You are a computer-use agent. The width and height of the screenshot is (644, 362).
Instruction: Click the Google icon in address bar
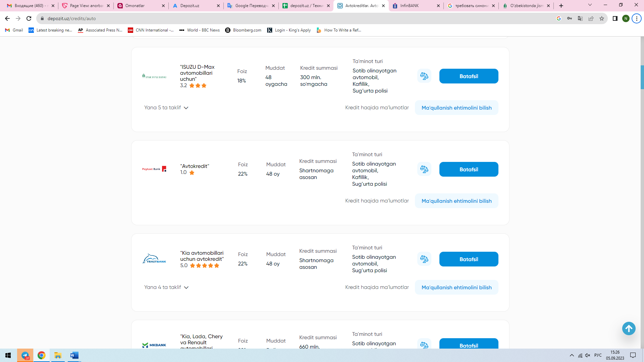click(559, 18)
